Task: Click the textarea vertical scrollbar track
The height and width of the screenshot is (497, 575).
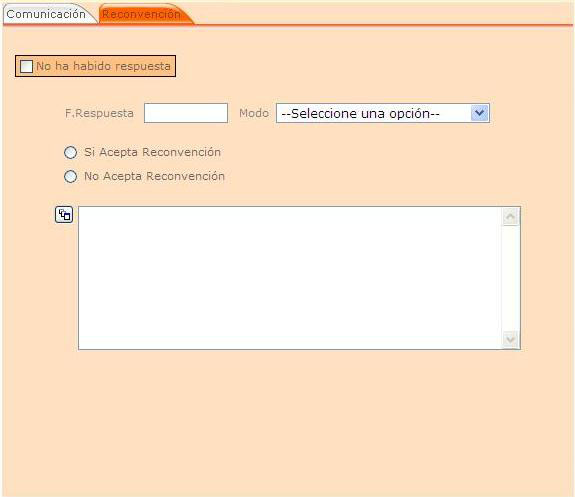Action: [510, 278]
